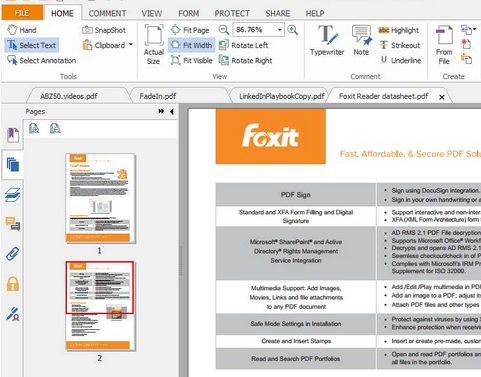
Task: Open the zoom percentage dropdown
Action: [280, 30]
